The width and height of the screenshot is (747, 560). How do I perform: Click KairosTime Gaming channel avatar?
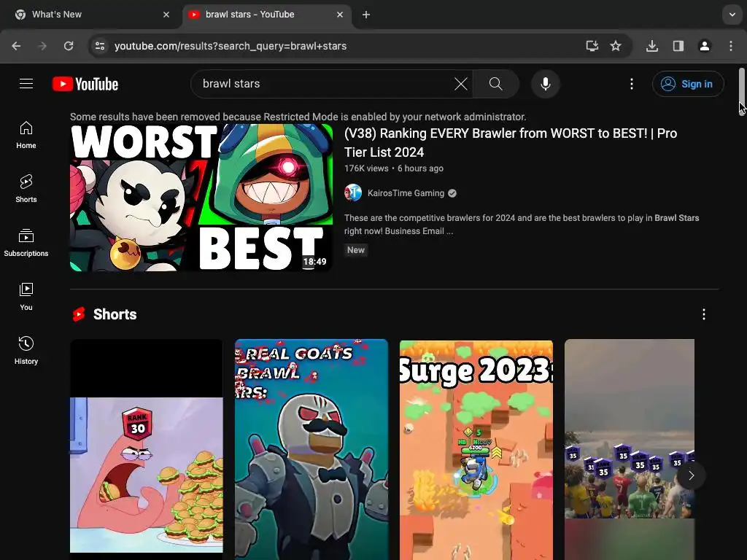tap(353, 192)
